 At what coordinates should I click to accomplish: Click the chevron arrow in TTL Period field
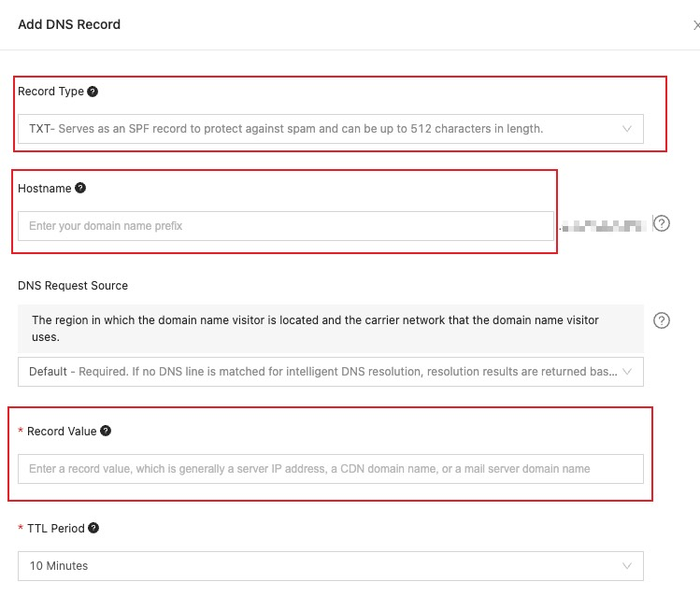coord(627,566)
